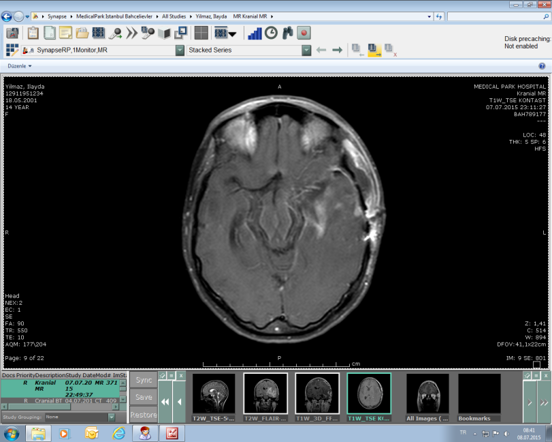
Task: Select the T2W_FLAIR series thumbnail
Action: pos(265,397)
